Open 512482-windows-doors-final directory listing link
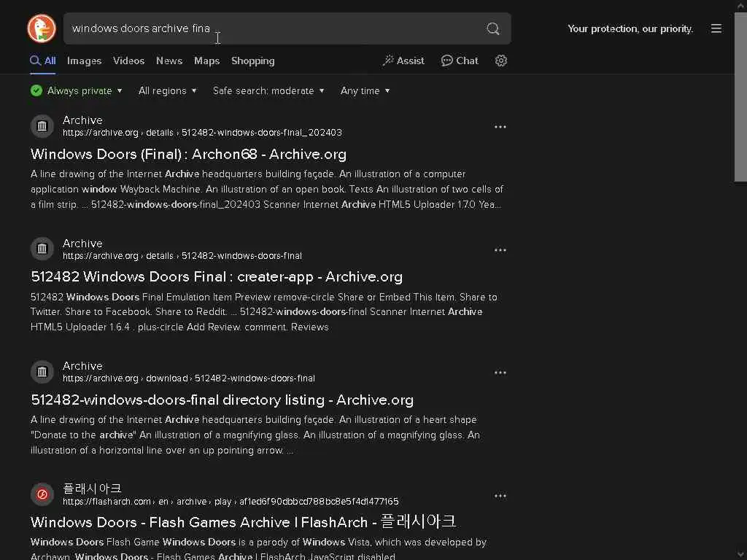 click(222, 400)
